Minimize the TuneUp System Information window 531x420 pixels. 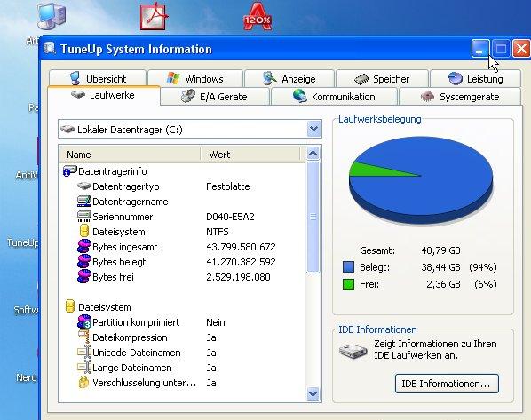[479, 49]
